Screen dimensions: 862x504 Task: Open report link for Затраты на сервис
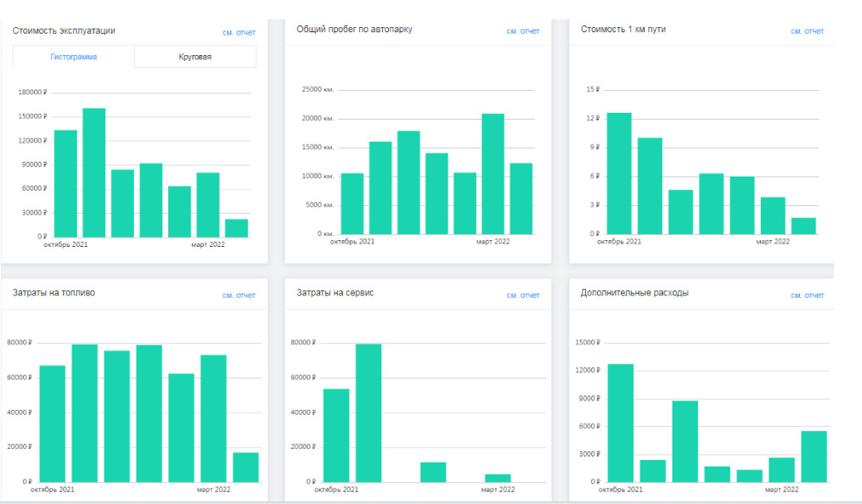pyautogui.click(x=523, y=295)
